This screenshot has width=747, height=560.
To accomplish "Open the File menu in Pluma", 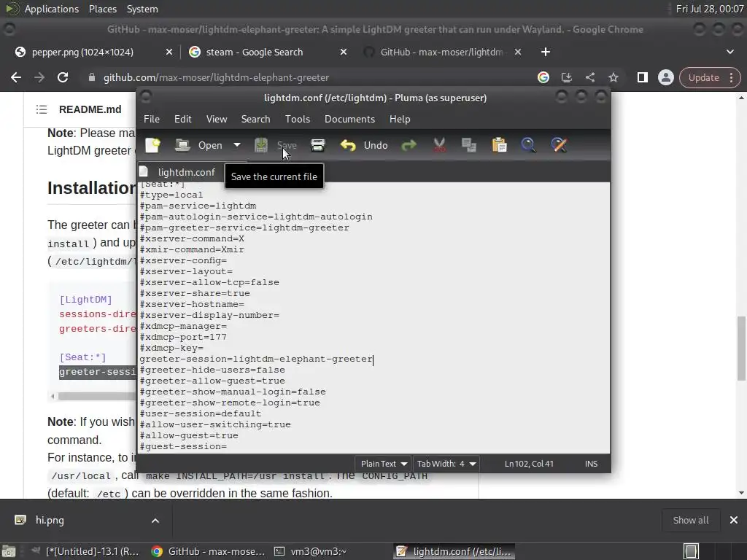I will [152, 119].
